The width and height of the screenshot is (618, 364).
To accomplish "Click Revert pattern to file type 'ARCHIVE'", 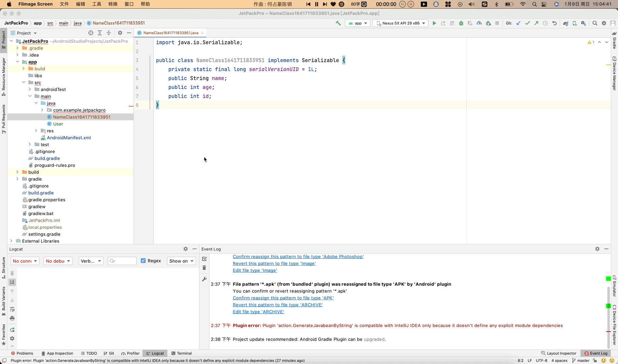I will pyautogui.click(x=278, y=305).
